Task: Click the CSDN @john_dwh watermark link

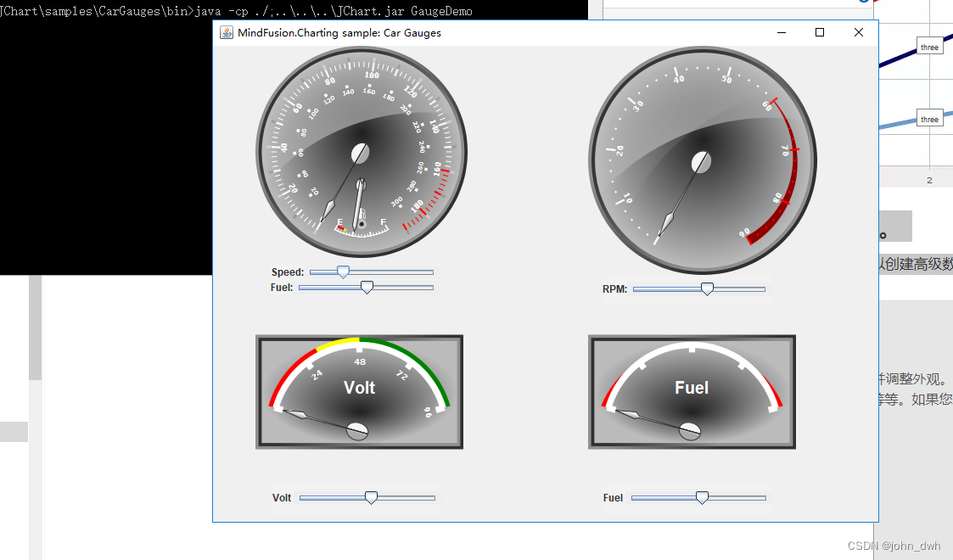Action: click(893, 546)
